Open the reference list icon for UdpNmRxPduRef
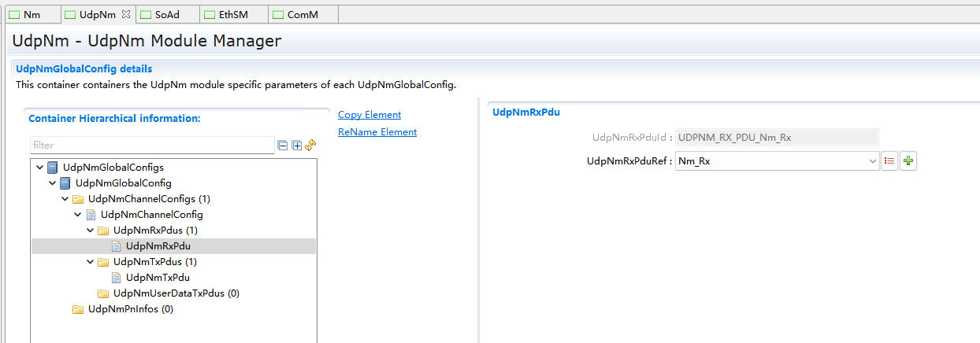980x343 pixels. (889, 161)
